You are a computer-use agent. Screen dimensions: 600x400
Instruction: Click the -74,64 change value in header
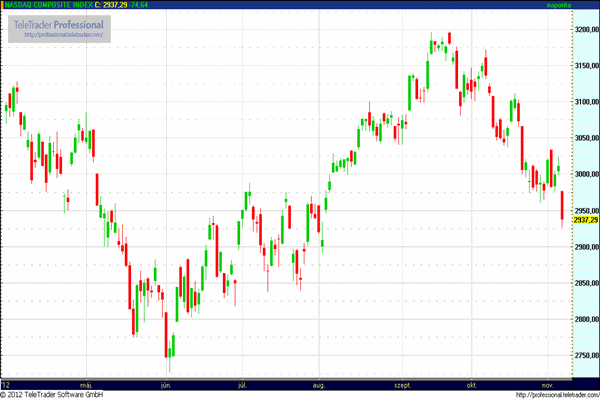(x=151, y=6)
